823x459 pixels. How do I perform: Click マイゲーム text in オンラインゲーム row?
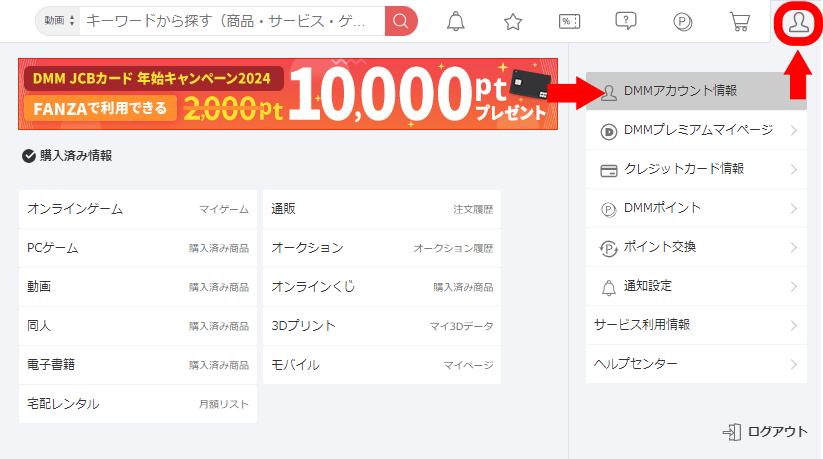coord(224,210)
